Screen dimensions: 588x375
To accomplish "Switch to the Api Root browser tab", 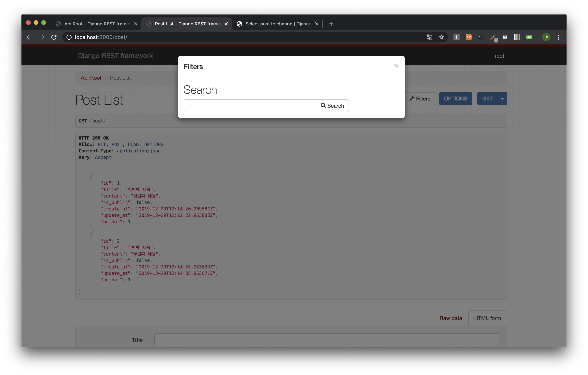I will point(94,24).
